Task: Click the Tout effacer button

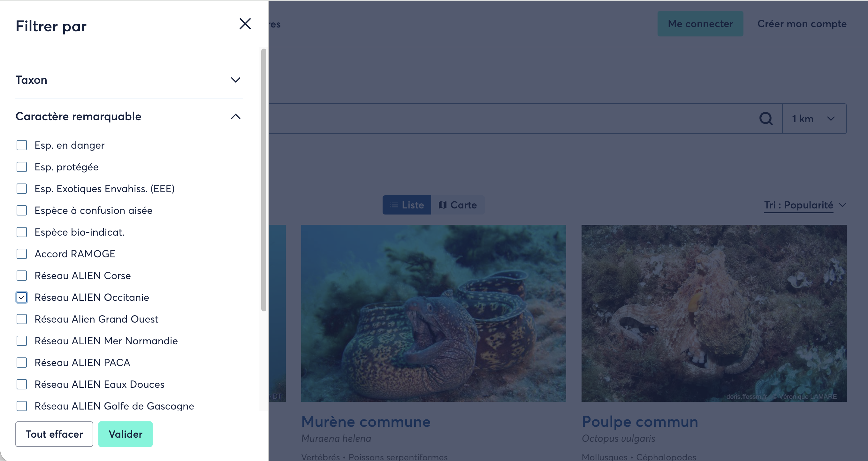Action: [x=54, y=434]
